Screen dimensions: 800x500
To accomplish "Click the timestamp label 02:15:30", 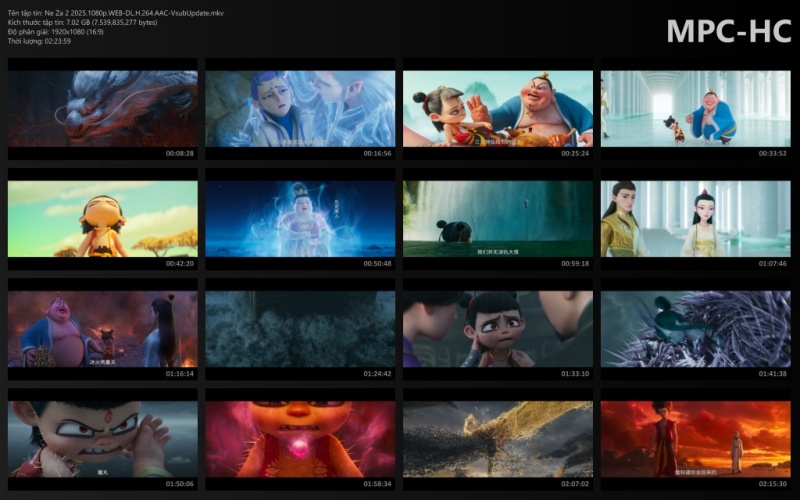I will [772, 484].
